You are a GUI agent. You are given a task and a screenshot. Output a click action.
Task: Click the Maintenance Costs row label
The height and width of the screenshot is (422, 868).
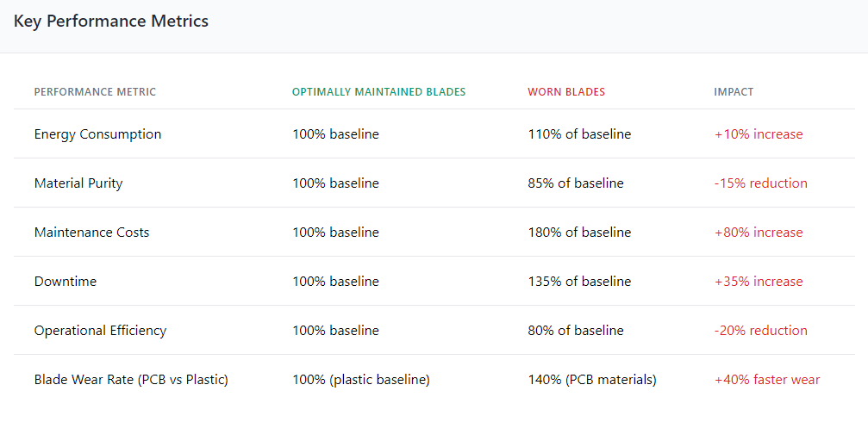pos(91,233)
